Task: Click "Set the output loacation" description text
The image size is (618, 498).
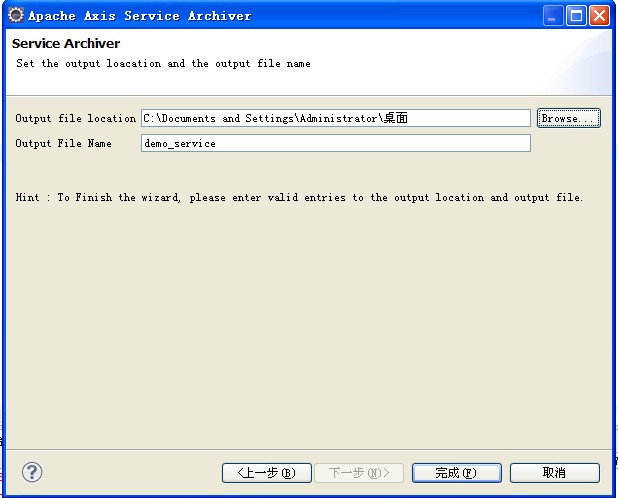Action: [163, 63]
